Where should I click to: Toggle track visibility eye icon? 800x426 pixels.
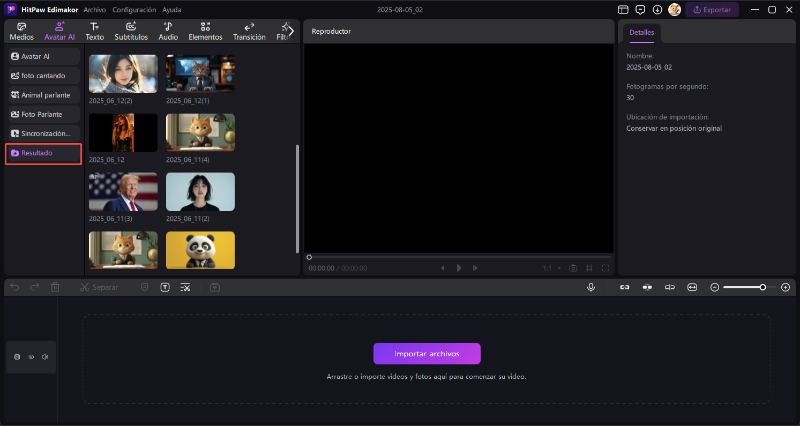31,356
